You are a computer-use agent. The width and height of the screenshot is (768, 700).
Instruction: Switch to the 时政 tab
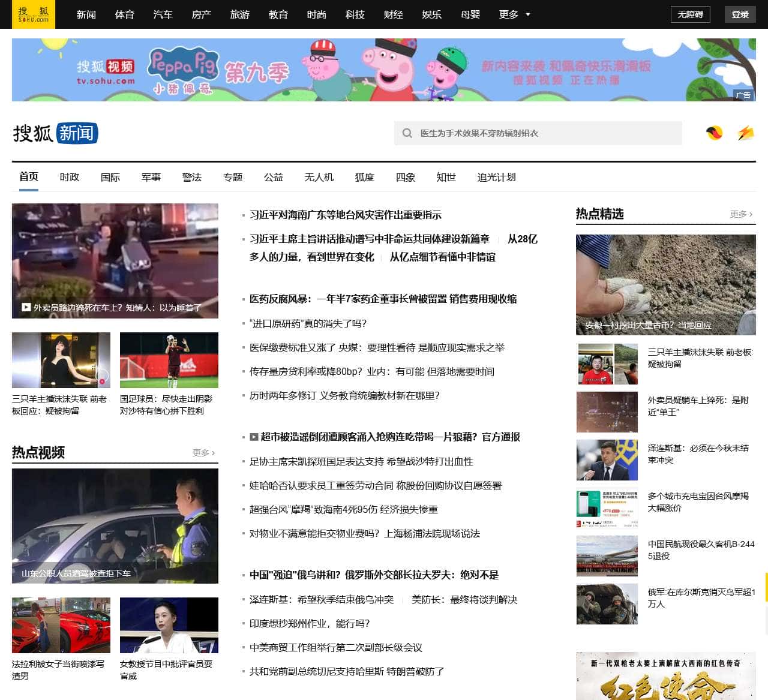coord(70,177)
